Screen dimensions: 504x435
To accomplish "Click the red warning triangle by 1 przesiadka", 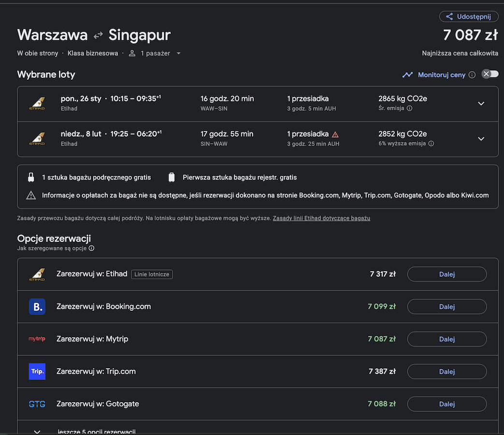I will (335, 134).
